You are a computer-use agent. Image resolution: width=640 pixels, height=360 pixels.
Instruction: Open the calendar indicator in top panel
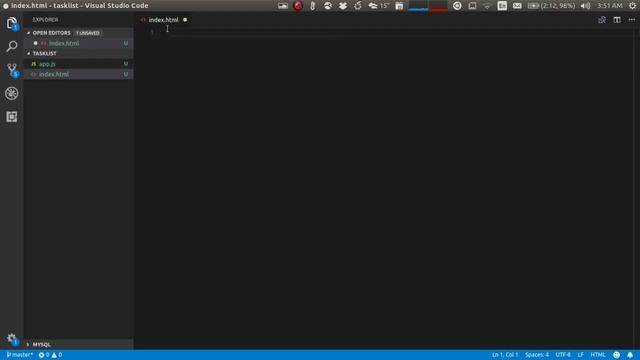(399, 6)
